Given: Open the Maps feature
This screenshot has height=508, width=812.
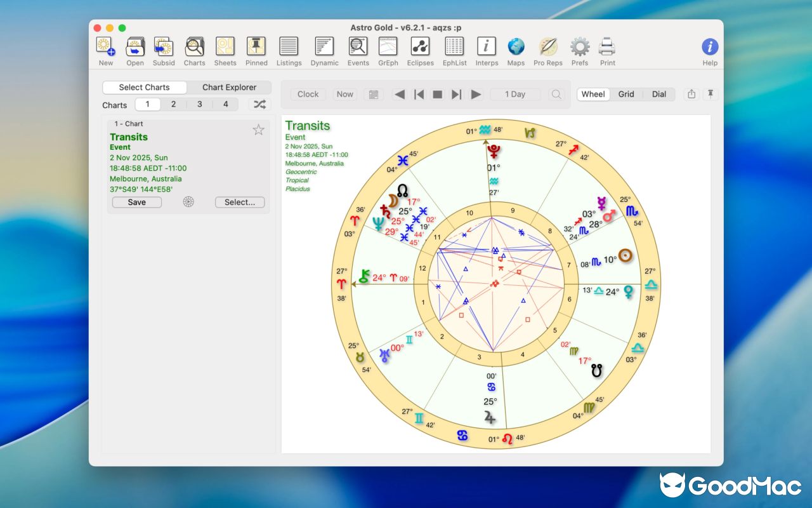Looking at the screenshot, I should (516, 51).
